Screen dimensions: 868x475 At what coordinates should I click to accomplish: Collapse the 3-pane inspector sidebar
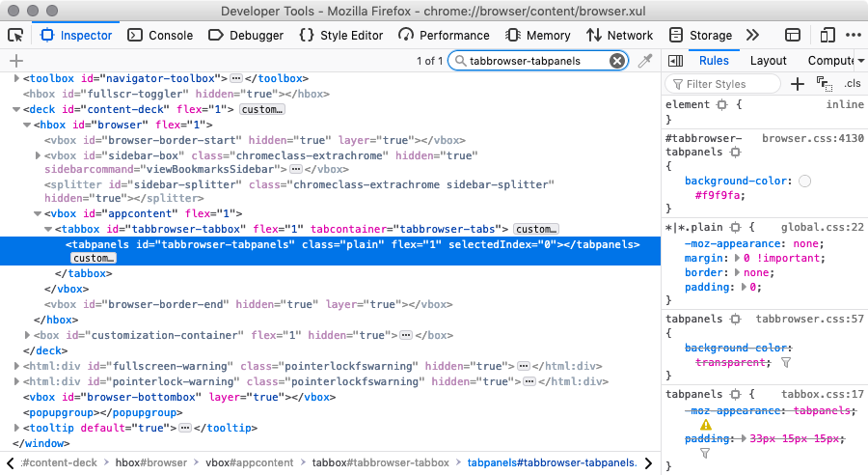pyautogui.click(x=675, y=61)
